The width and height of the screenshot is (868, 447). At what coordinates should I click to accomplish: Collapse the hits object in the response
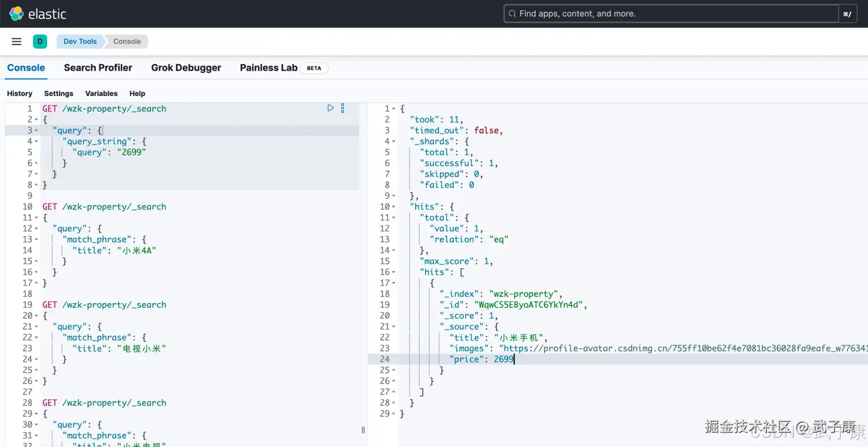pyautogui.click(x=393, y=206)
